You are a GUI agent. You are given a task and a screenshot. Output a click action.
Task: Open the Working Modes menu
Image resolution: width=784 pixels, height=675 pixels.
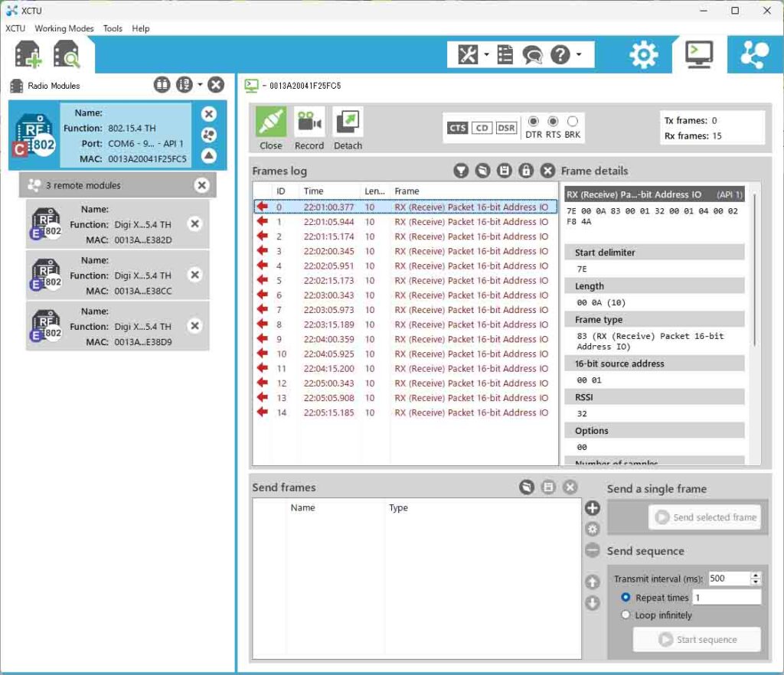[x=64, y=28]
